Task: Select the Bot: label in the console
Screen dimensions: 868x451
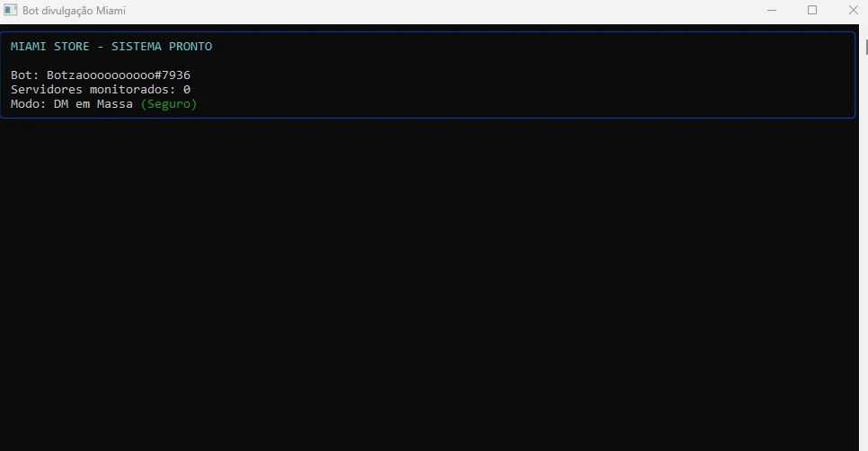Action: 25,75
